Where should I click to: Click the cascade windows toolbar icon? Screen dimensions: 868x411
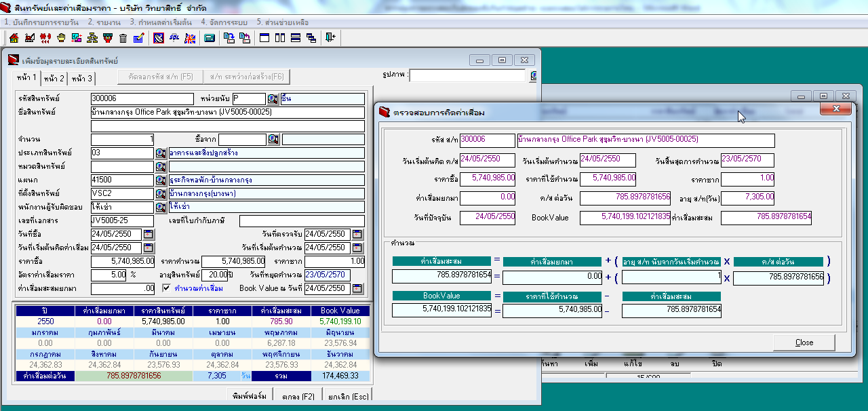tap(311, 38)
